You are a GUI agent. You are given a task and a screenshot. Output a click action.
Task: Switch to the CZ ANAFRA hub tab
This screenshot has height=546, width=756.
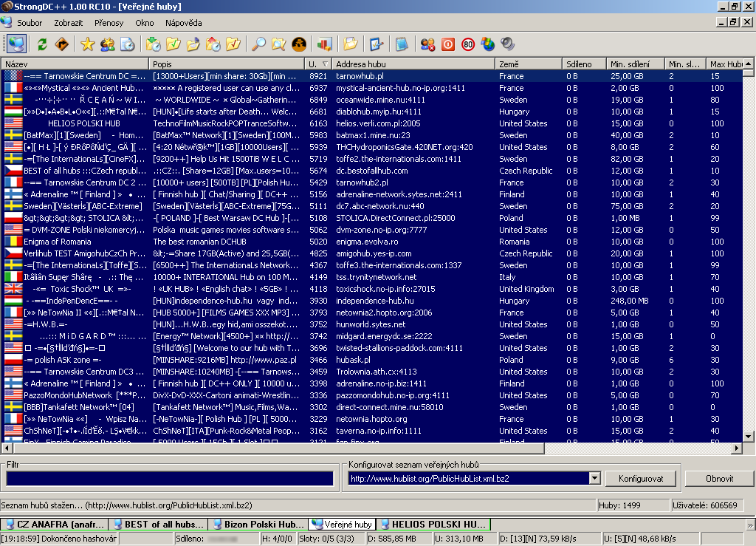click(x=55, y=525)
